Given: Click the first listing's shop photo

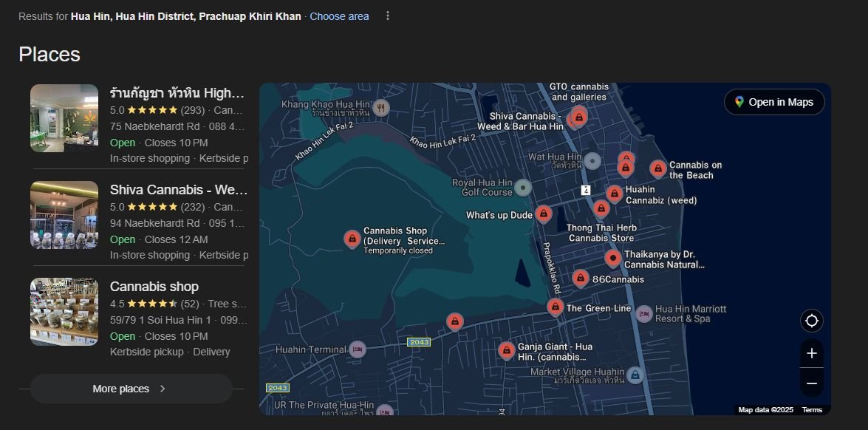Looking at the screenshot, I should [x=64, y=118].
